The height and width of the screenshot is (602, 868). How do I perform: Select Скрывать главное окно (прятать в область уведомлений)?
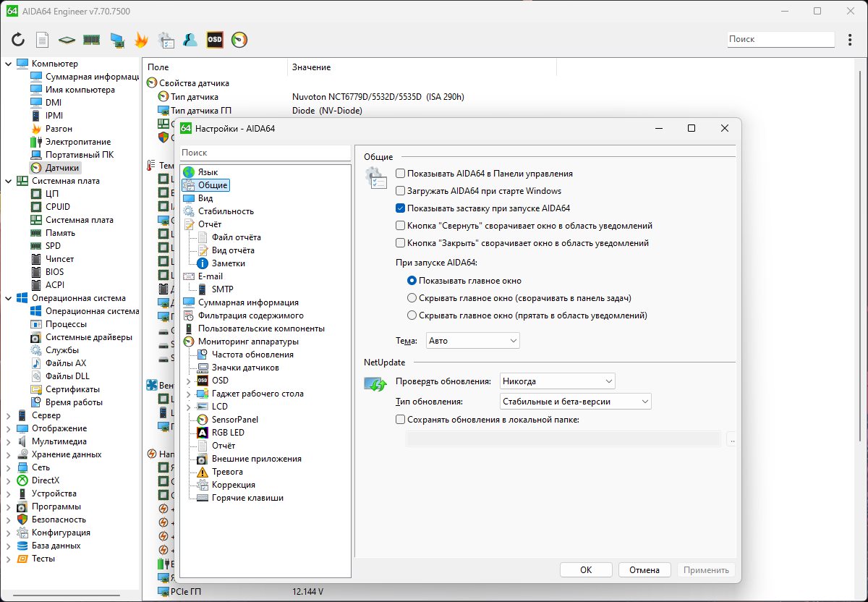tap(412, 315)
